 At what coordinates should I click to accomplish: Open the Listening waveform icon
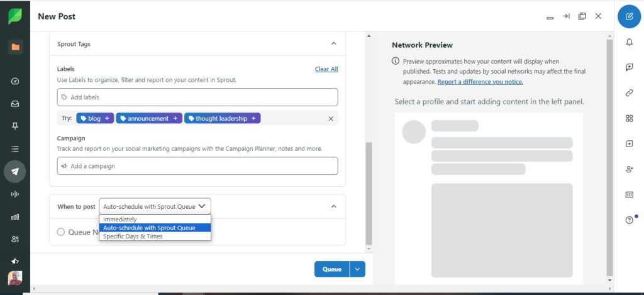tap(15, 194)
